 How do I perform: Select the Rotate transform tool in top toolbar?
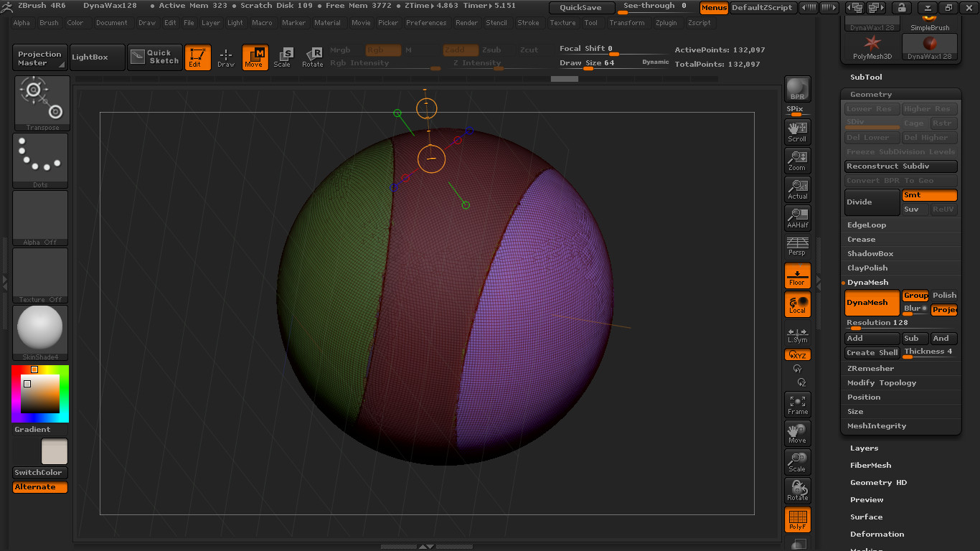point(312,57)
